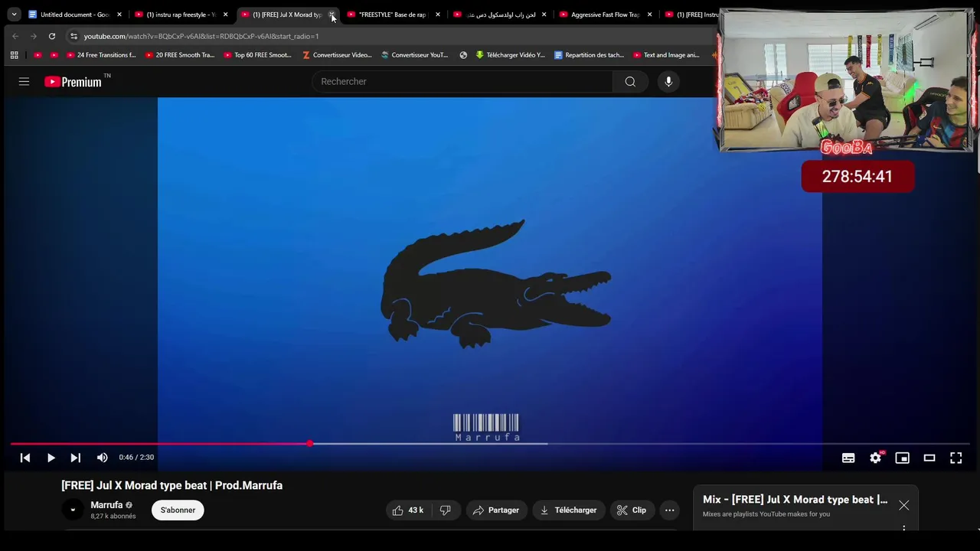This screenshot has height=551, width=980.
Task: Go to the YouTube Premium home logo
Action: point(73,82)
